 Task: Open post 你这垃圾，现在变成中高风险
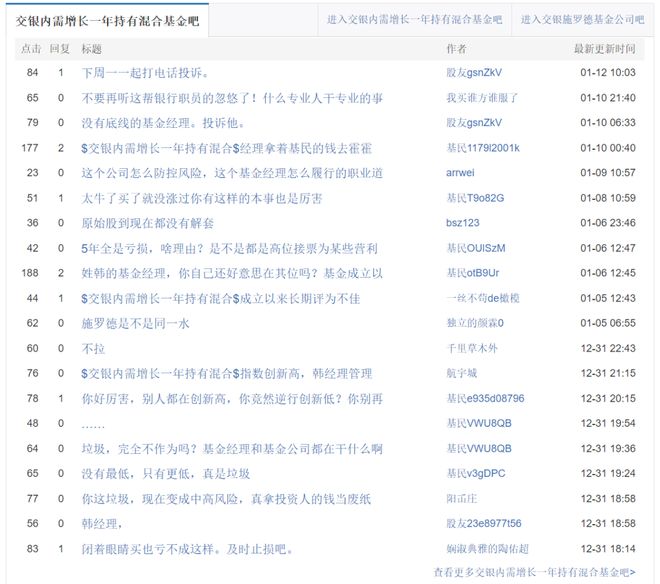(x=226, y=499)
